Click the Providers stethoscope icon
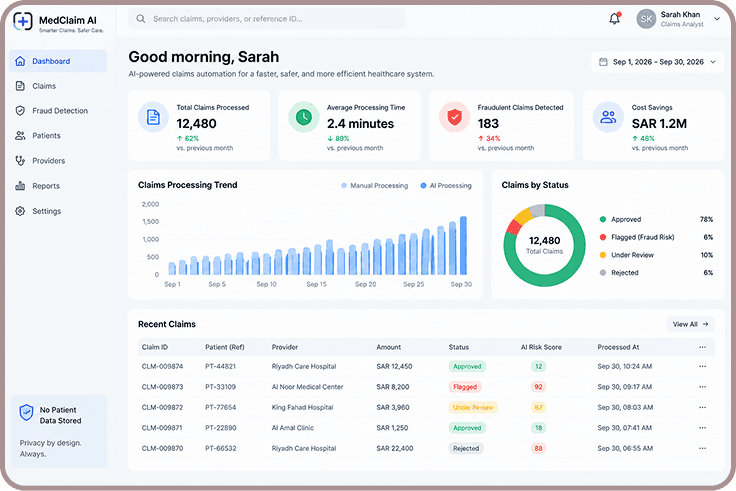 (20, 161)
